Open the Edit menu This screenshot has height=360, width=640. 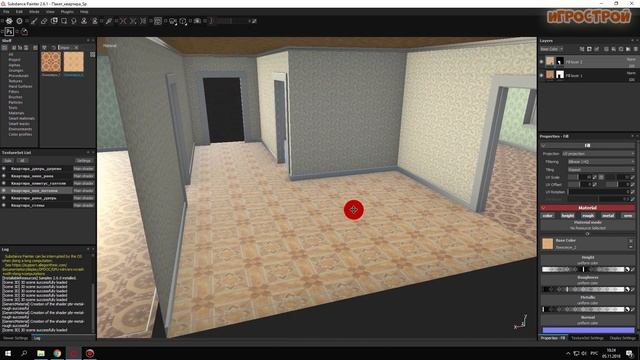tap(19, 12)
